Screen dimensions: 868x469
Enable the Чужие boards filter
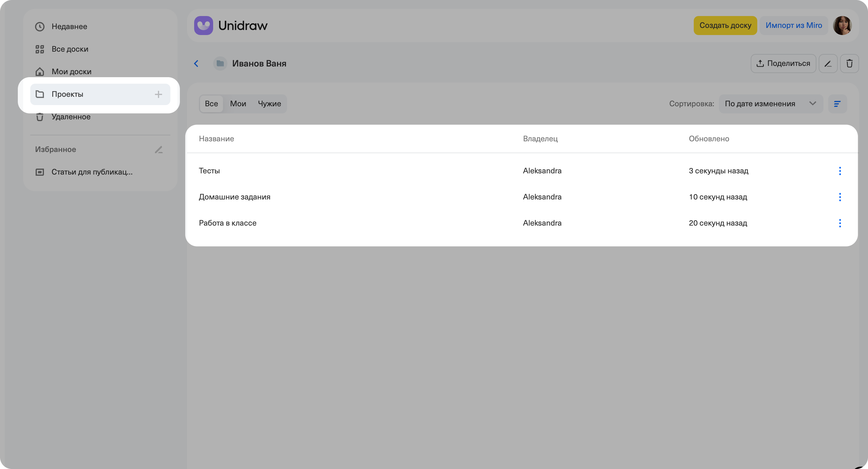pyautogui.click(x=269, y=103)
